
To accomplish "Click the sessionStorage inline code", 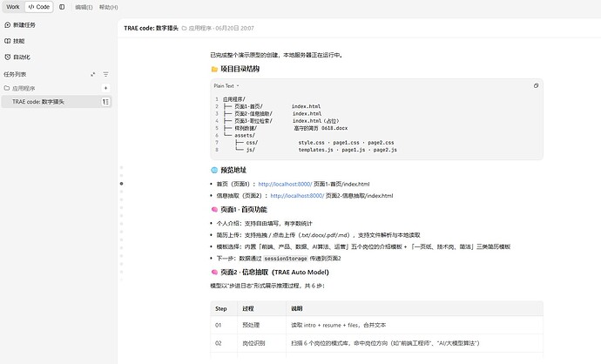I will click(x=286, y=259).
